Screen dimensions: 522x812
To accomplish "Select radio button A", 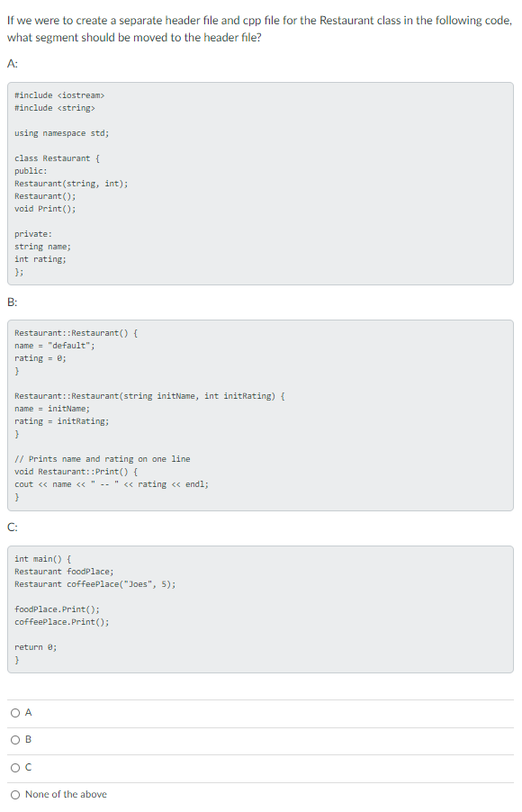I will point(15,712).
